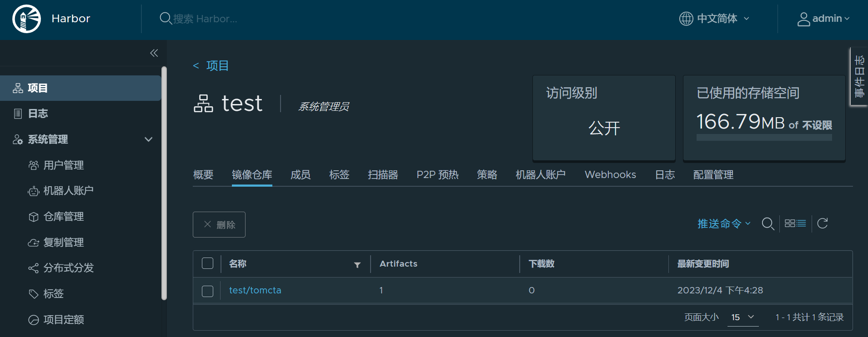Screen dimensions: 868x337
Task: Click the Artifacts count 1 cell
Action: point(381,290)
